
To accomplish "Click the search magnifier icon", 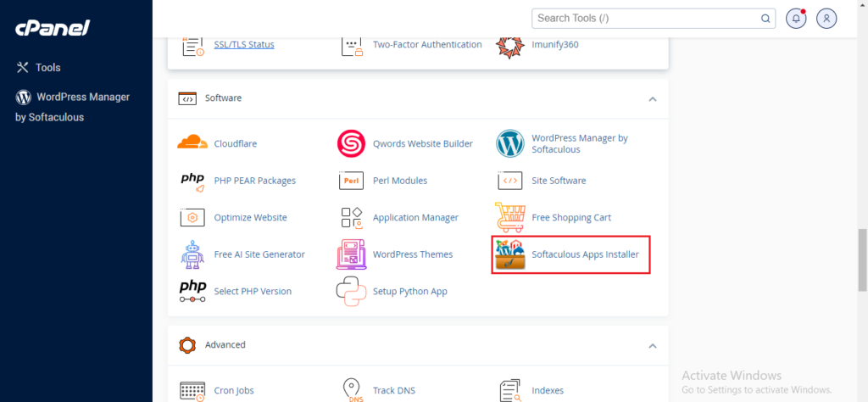I will [x=765, y=19].
